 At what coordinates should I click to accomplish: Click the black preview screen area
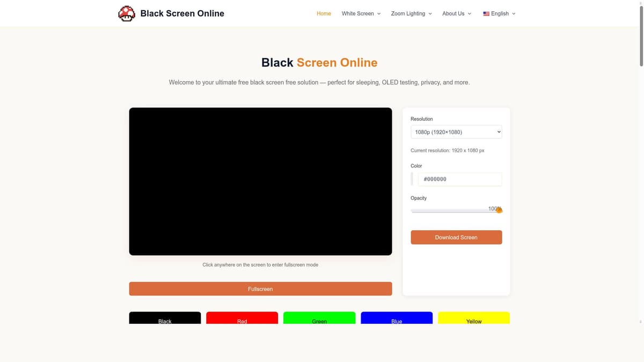260,181
